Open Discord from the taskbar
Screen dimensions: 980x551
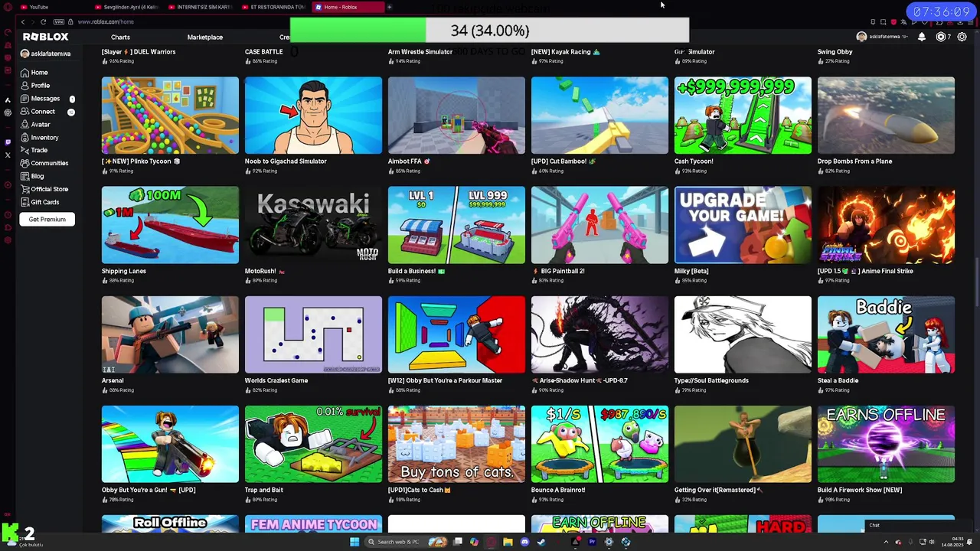524,542
